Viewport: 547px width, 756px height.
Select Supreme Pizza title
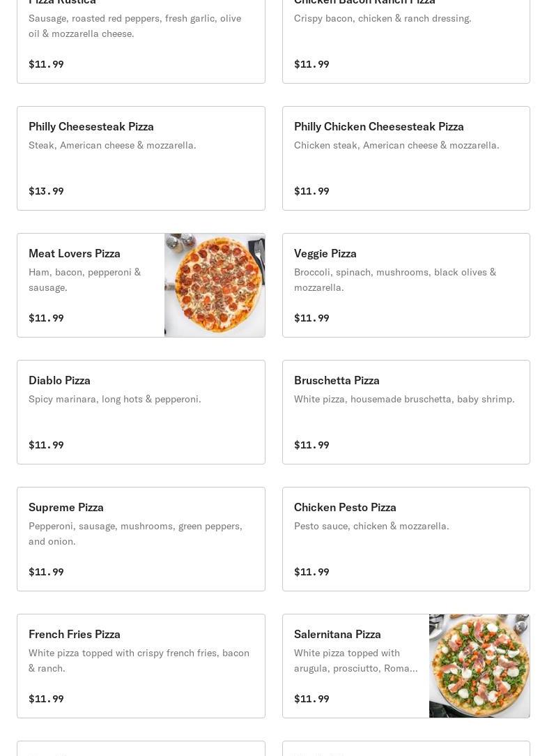[66, 507]
